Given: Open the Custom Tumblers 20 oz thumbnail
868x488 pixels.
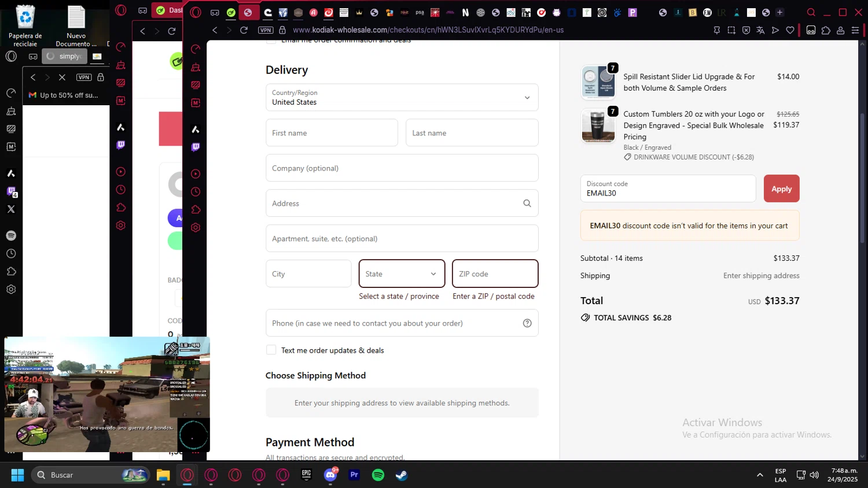Looking at the screenshot, I should [x=598, y=125].
